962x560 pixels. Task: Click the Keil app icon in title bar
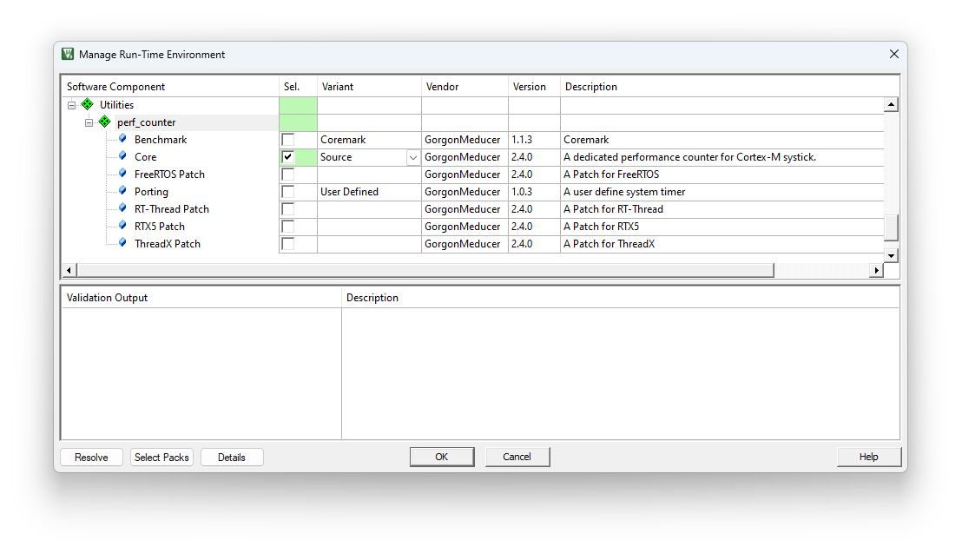click(68, 54)
